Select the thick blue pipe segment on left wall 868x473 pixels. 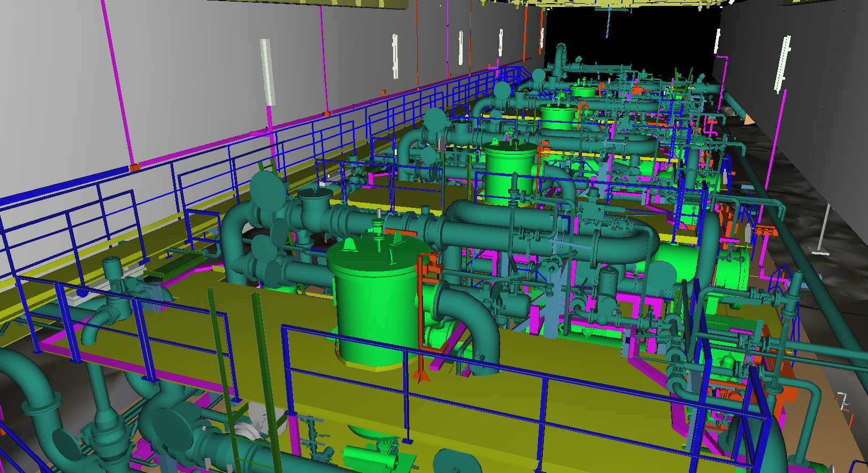tap(64, 185)
